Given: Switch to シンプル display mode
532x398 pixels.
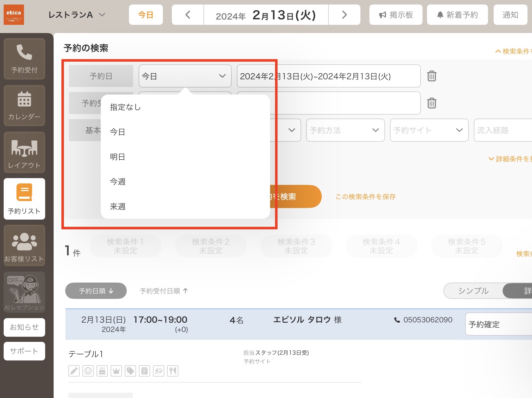Looking at the screenshot, I should tap(473, 291).
